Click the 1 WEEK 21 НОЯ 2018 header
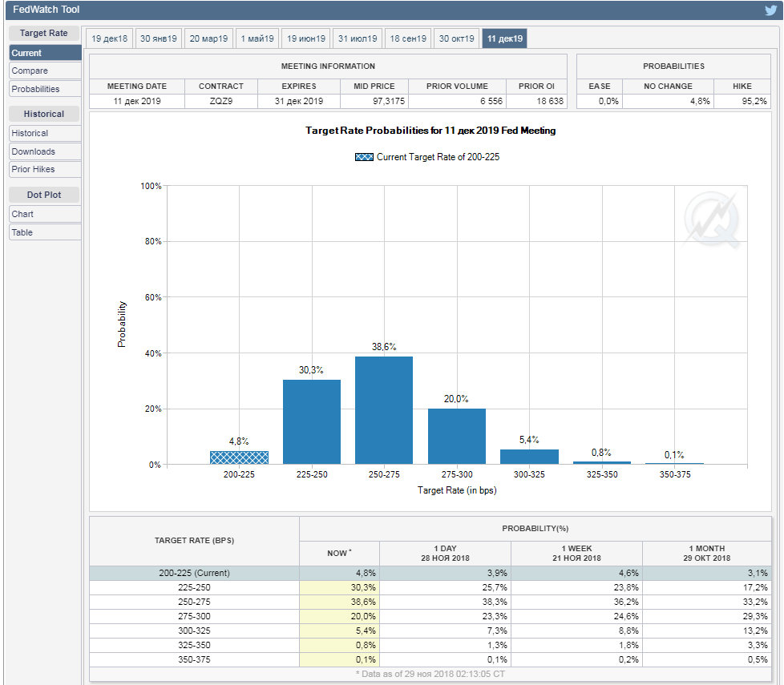The width and height of the screenshot is (784, 685). 576,553
